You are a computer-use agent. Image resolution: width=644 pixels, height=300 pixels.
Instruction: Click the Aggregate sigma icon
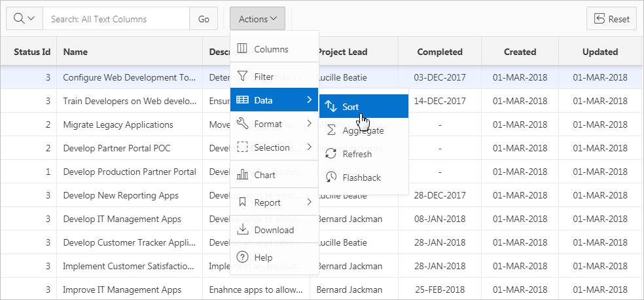pyautogui.click(x=331, y=130)
